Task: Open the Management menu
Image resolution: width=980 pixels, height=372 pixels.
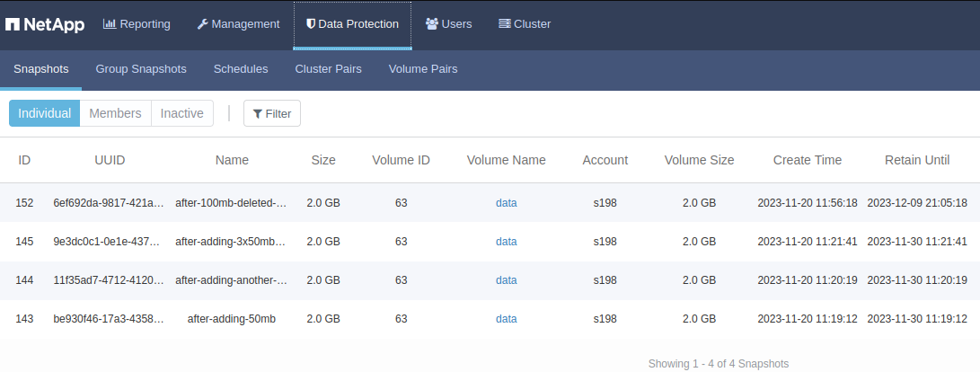Action: coord(238,23)
